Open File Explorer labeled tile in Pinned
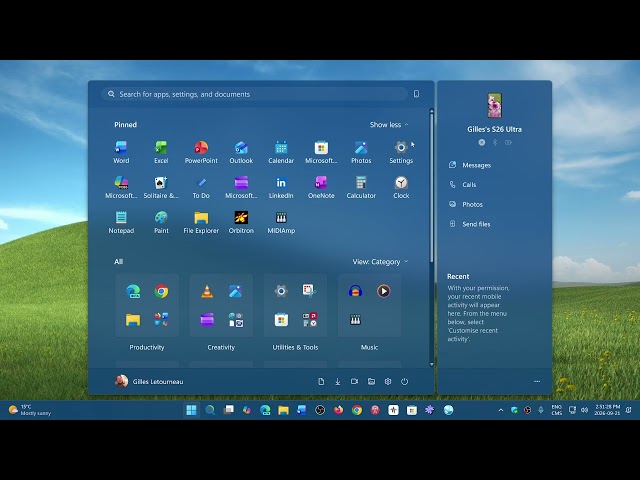The height and width of the screenshot is (480, 640). (201, 222)
